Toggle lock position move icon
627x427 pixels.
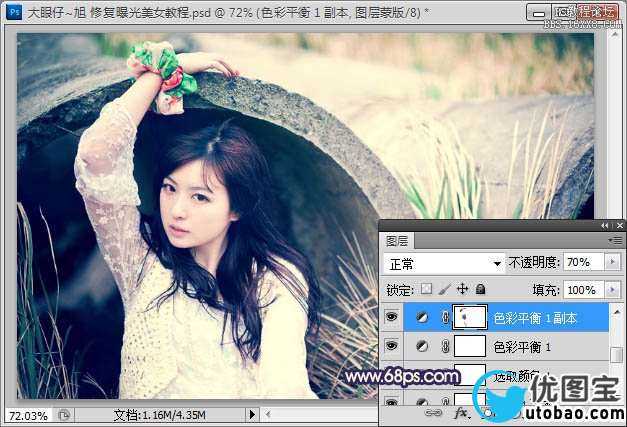[462, 289]
